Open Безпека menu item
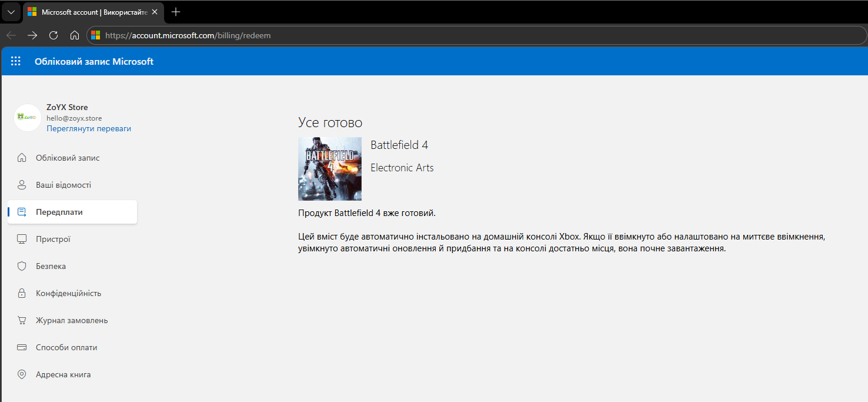Image resolution: width=868 pixels, height=402 pixels. (x=72, y=266)
